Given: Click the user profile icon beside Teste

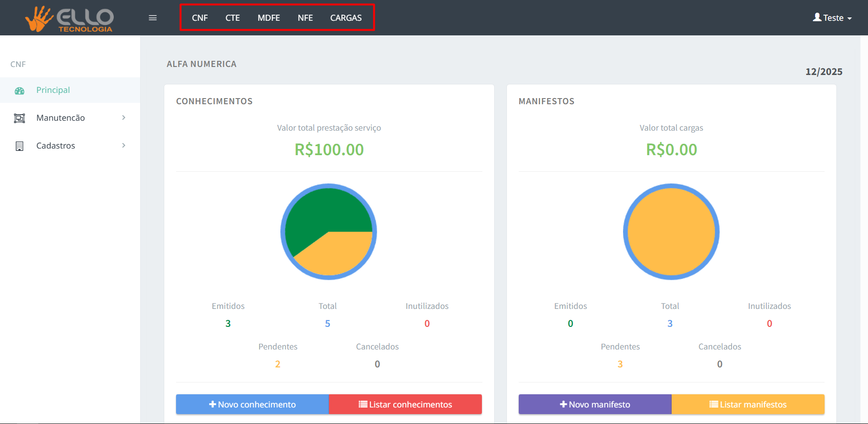Looking at the screenshot, I should click(x=817, y=17).
